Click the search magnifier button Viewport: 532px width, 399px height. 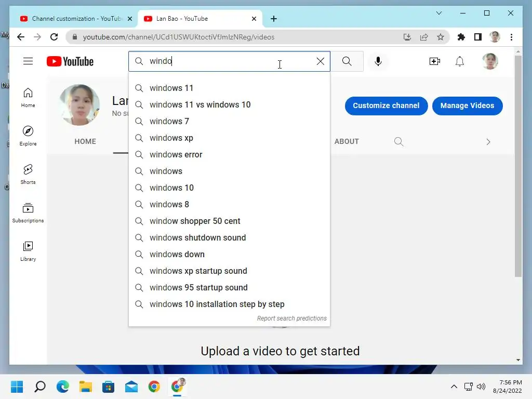coord(347,61)
